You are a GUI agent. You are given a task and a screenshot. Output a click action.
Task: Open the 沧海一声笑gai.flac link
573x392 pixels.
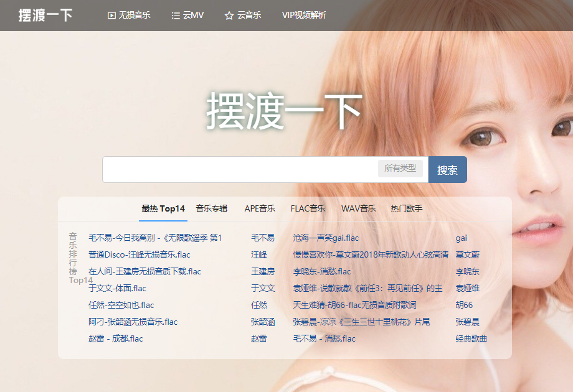point(328,237)
